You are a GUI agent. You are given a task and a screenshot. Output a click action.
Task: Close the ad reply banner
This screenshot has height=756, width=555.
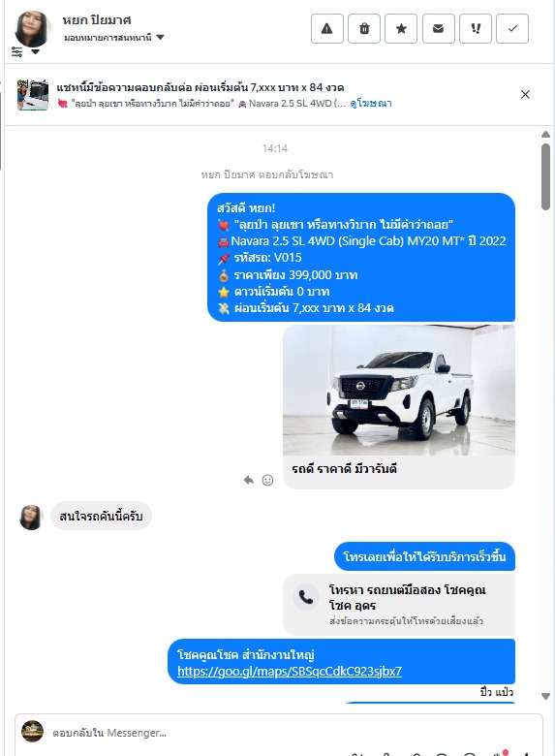[525, 95]
